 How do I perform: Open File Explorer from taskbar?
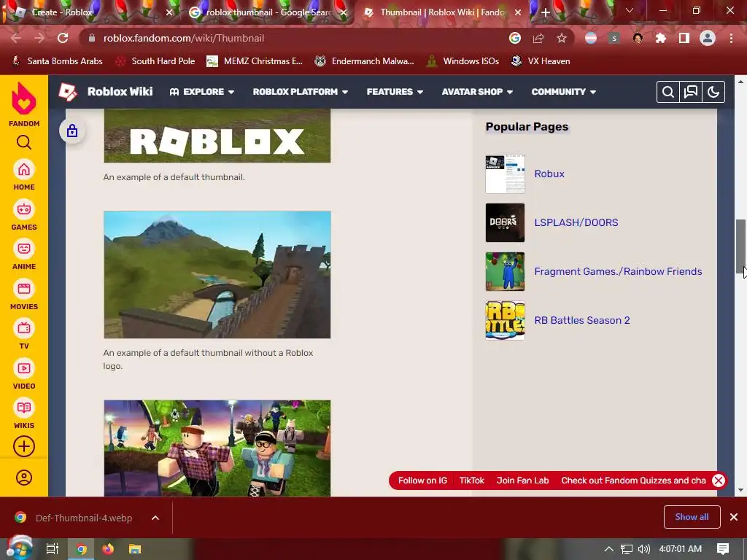(x=135, y=549)
